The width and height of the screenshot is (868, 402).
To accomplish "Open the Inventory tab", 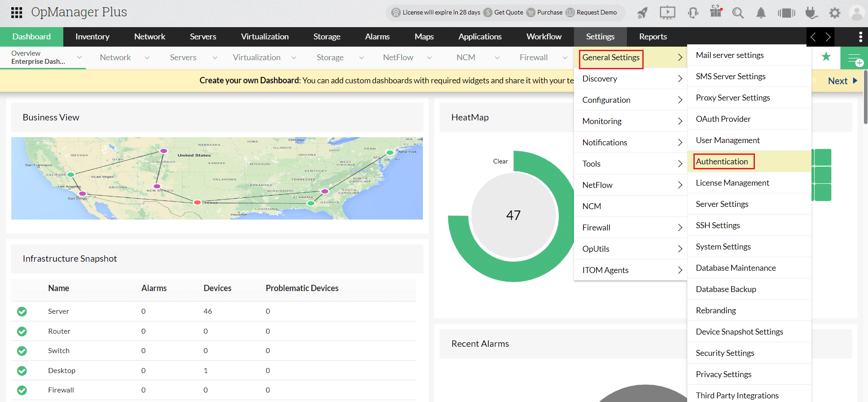I will point(92,37).
